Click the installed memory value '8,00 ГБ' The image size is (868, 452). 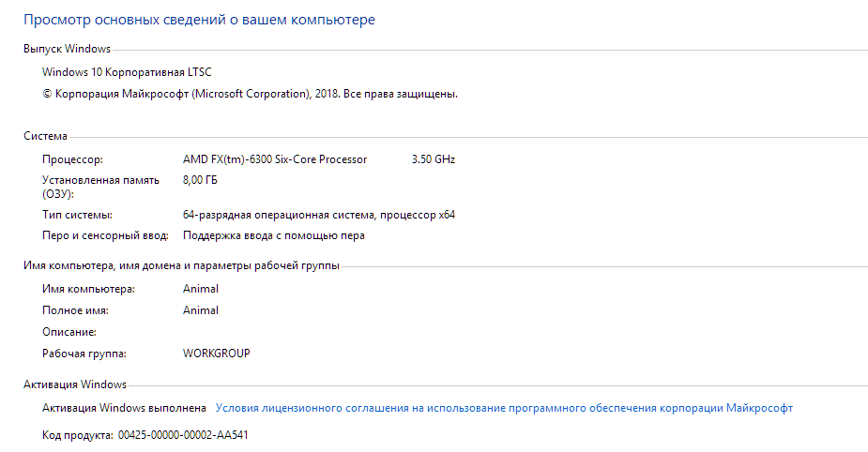point(200,180)
